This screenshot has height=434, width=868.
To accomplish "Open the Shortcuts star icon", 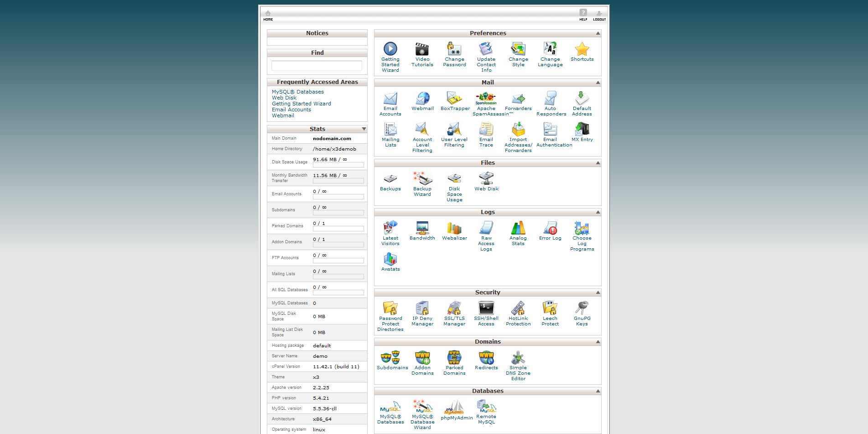I will 582,49.
